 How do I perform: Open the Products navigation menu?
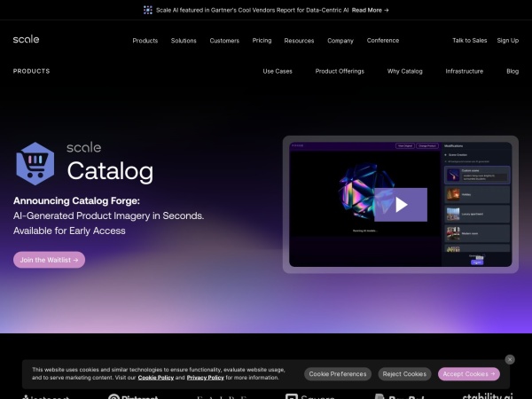145,41
